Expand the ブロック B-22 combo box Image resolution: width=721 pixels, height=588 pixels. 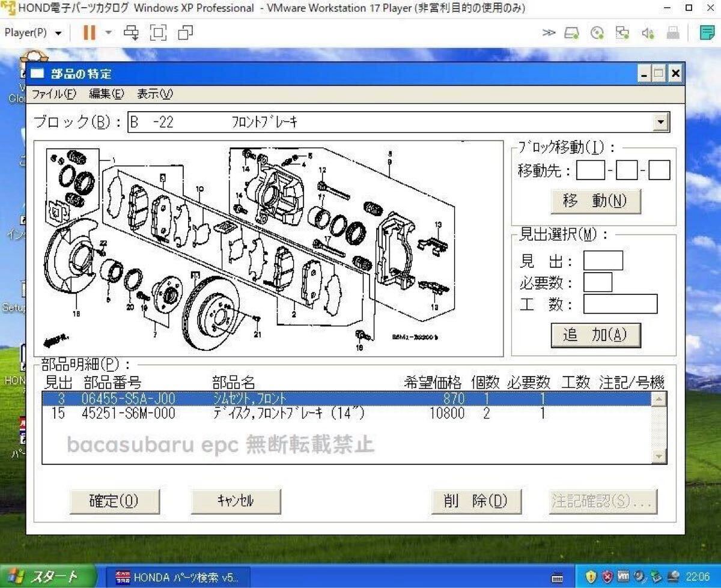661,123
